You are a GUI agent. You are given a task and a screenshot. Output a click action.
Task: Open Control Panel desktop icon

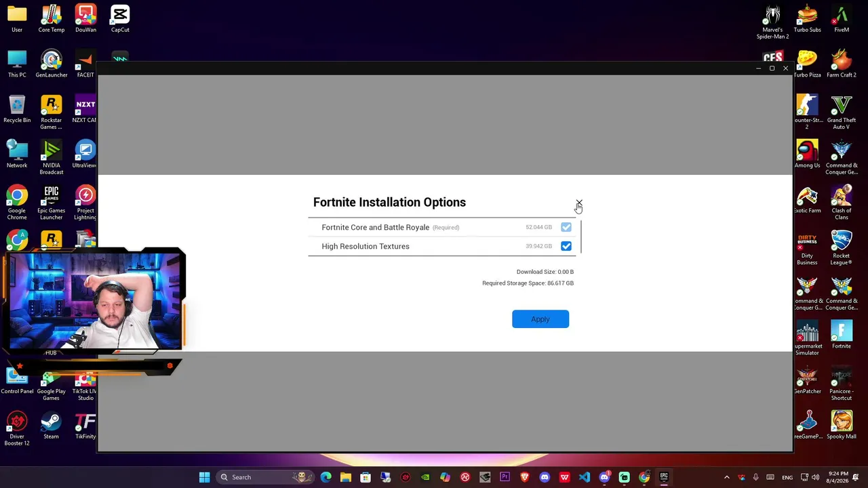pyautogui.click(x=17, y=384)
